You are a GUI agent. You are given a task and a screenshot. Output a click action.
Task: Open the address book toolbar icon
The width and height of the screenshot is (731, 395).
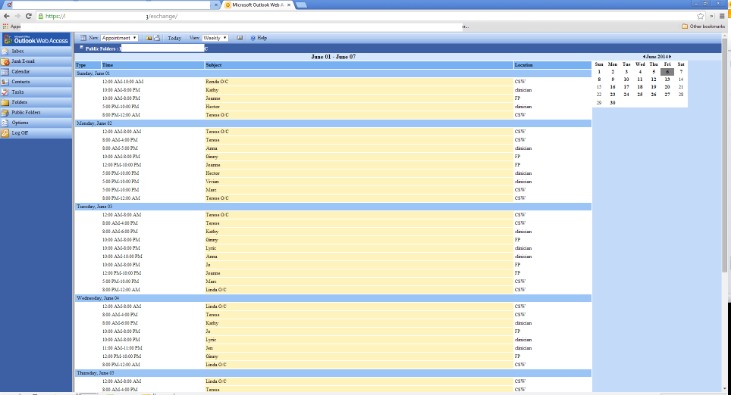240,38
